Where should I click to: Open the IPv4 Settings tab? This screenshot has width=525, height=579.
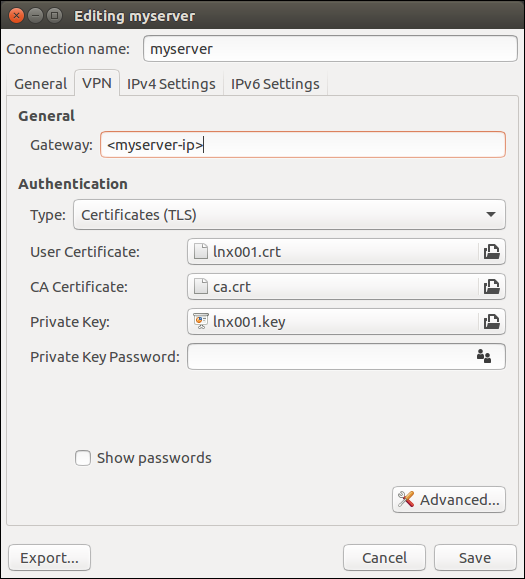coord(171,84)
